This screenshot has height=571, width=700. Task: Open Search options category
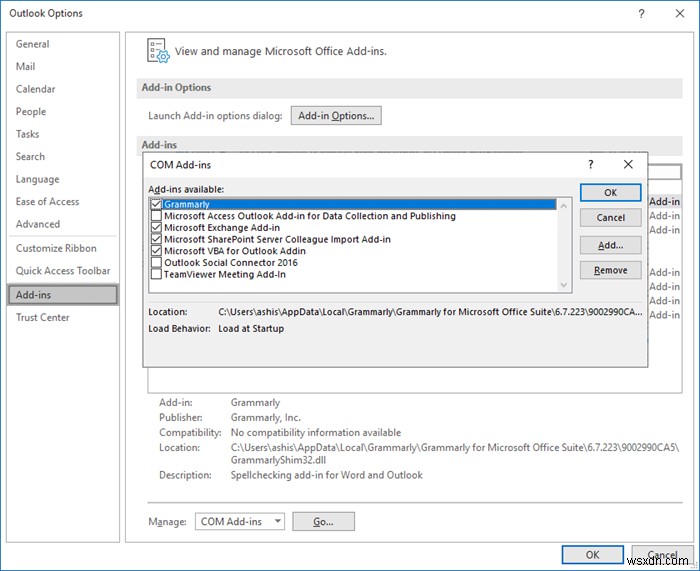click(x=30, y=157)
